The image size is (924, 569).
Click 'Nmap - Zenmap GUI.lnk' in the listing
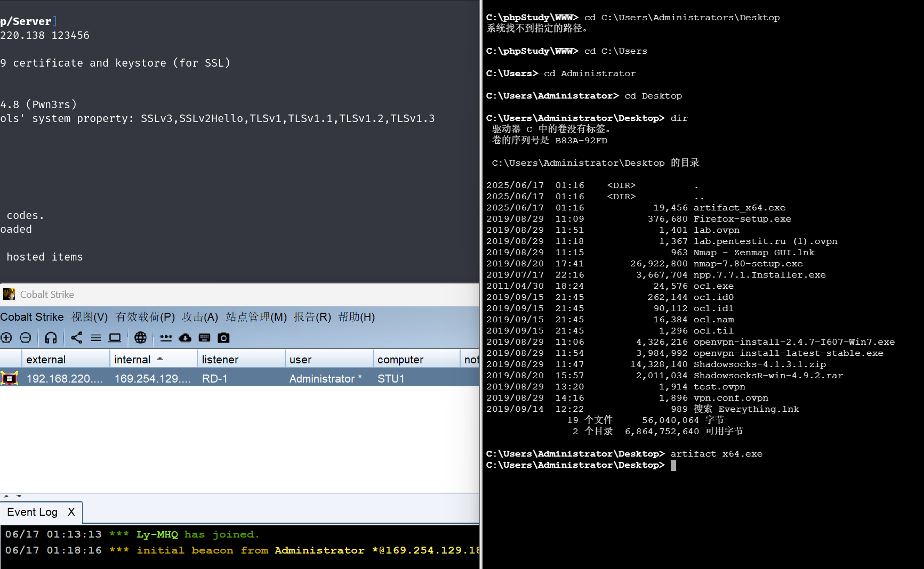[x=754, y=253]
